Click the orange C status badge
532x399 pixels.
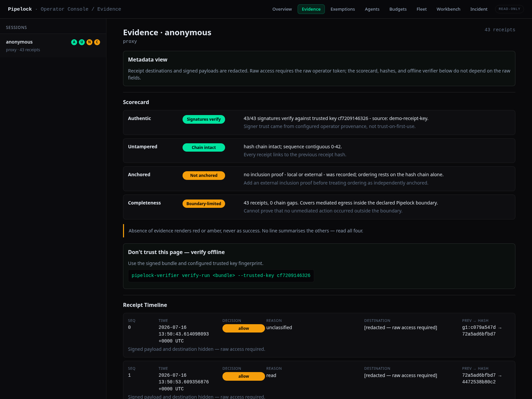click(x=97, y=42)
